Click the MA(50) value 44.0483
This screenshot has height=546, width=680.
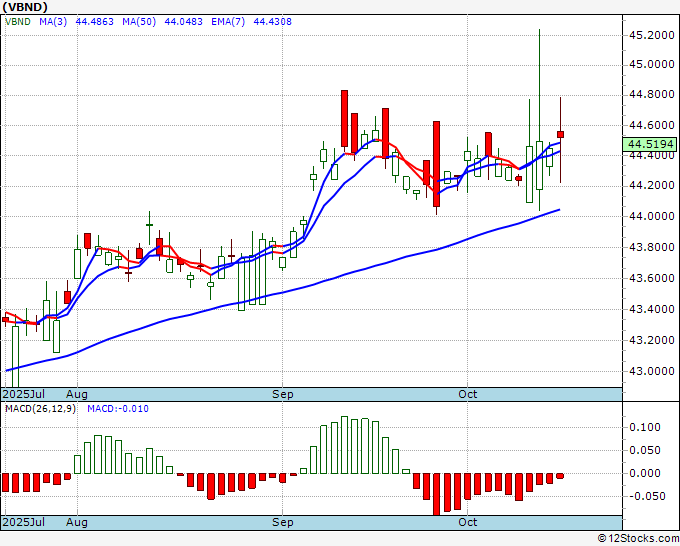[x=183, y=21]
